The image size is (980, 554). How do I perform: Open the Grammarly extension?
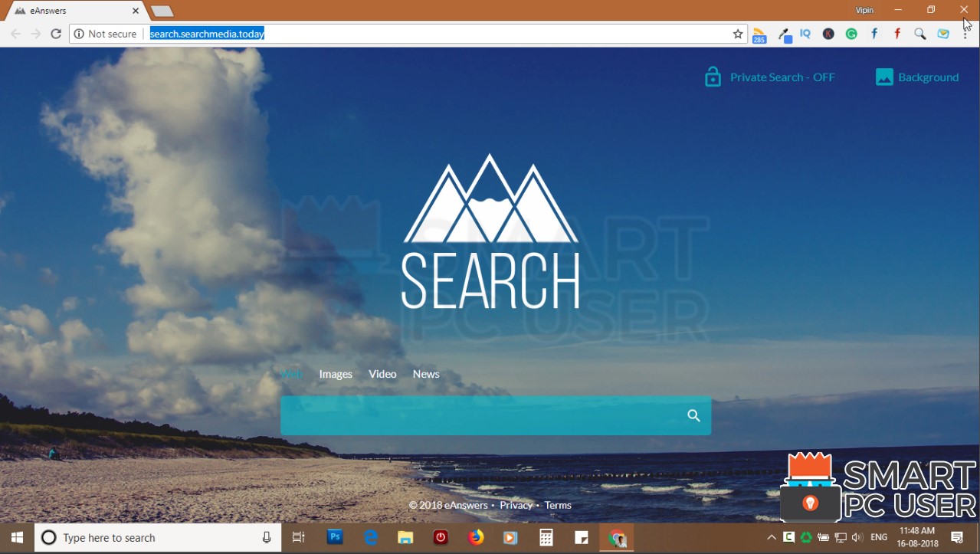(851, 34)
